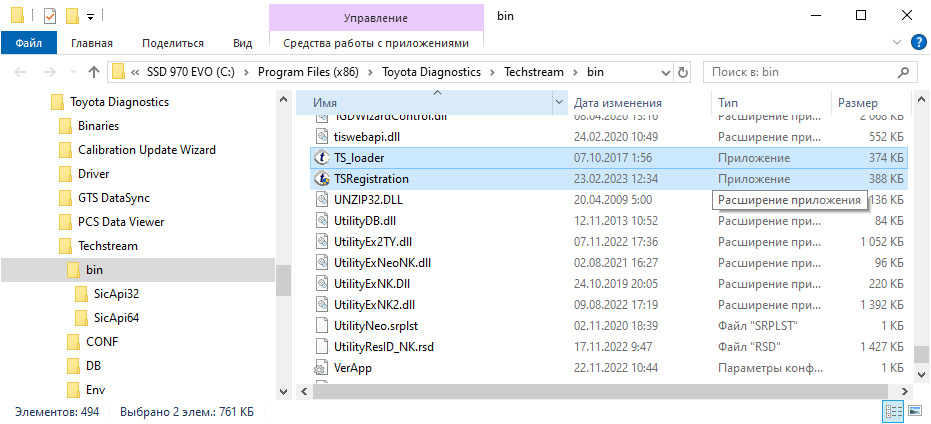Open the Поделиться ribbon tab
This screenshot has width=931, height=424.
(173, 43)
